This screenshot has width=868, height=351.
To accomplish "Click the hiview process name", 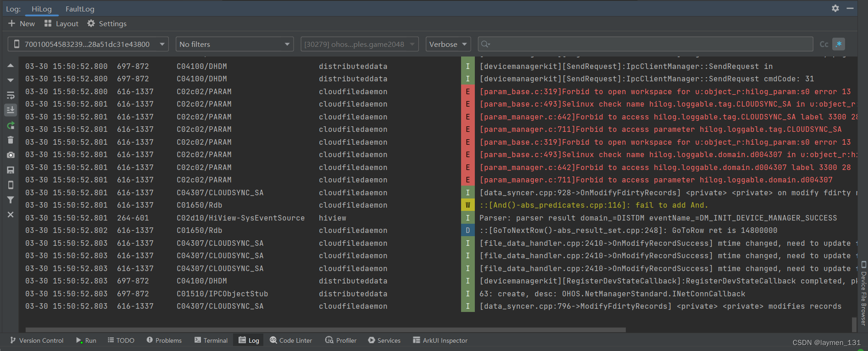I will (x=333, y=218).
